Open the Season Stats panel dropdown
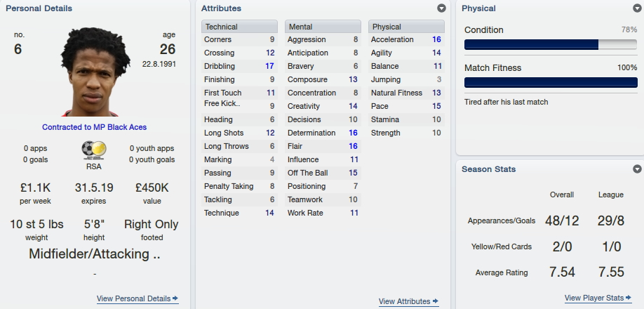The image size is (644, 309). [637, 169]
